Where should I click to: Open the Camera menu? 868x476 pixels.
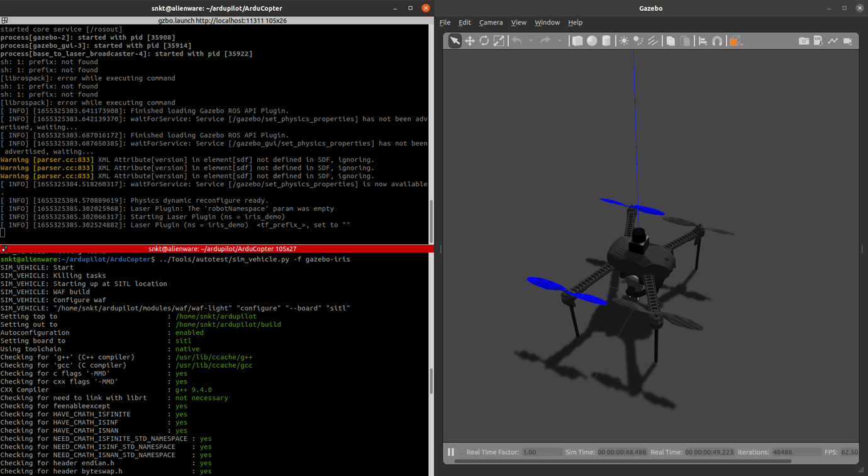point(491,23)
